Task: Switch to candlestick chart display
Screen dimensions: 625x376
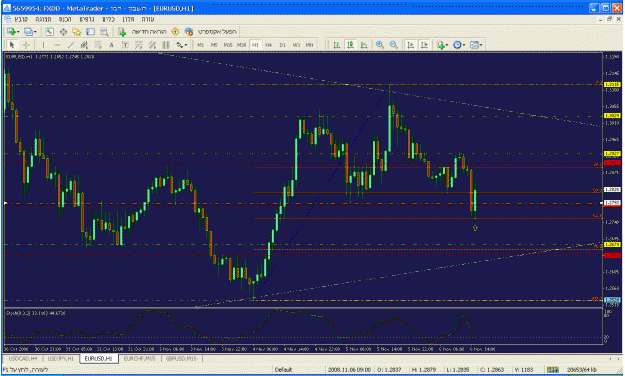Action: [x=350, y=45]
